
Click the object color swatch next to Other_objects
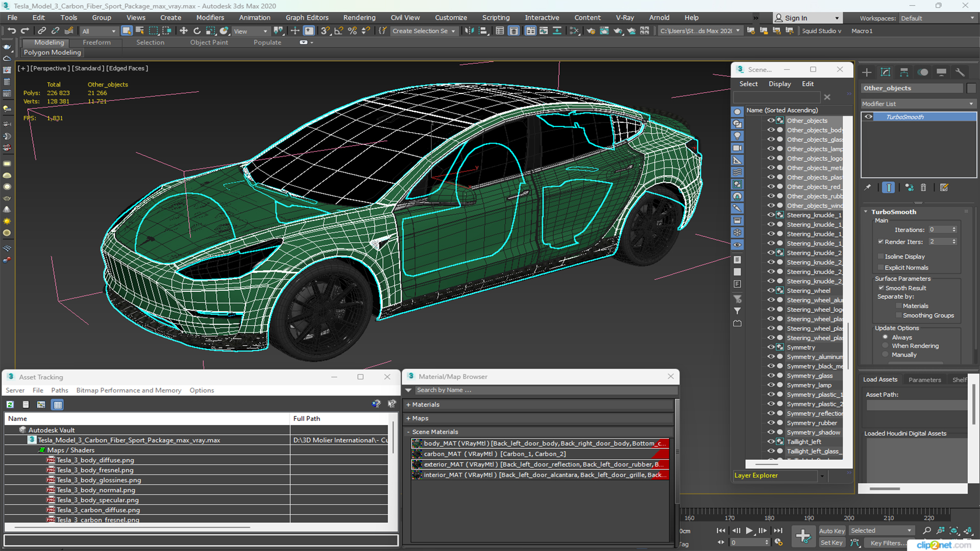click(971, 88)
